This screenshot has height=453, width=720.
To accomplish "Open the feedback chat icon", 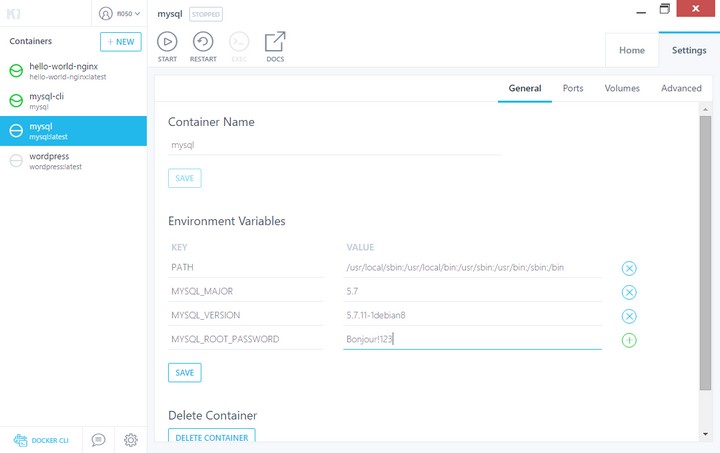I will pos(98,440).
